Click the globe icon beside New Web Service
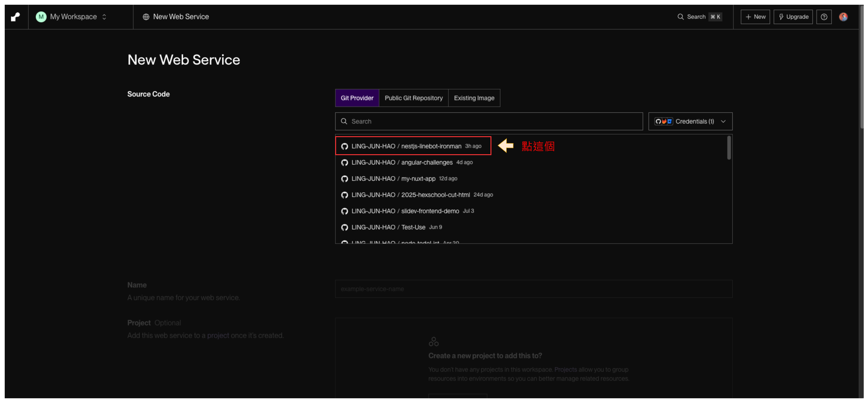Viewport: 868px width, 403px height. 146,17
